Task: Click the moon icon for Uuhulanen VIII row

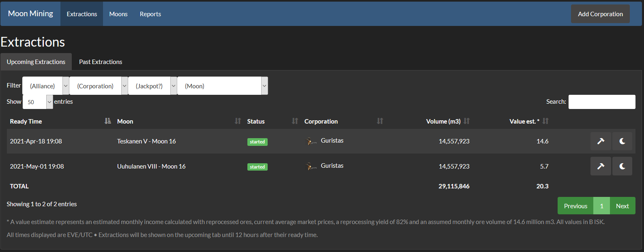Action: 622,166
